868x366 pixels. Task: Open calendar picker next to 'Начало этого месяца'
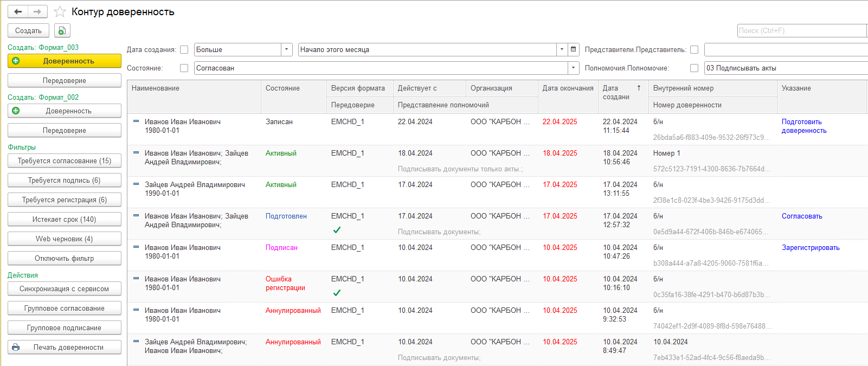[573, 49]
